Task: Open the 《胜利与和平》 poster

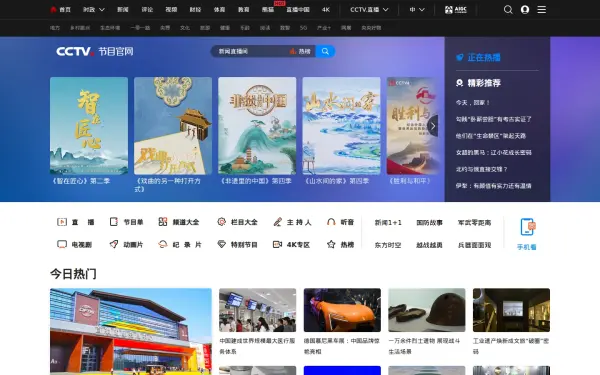Action: click(412, 126)
